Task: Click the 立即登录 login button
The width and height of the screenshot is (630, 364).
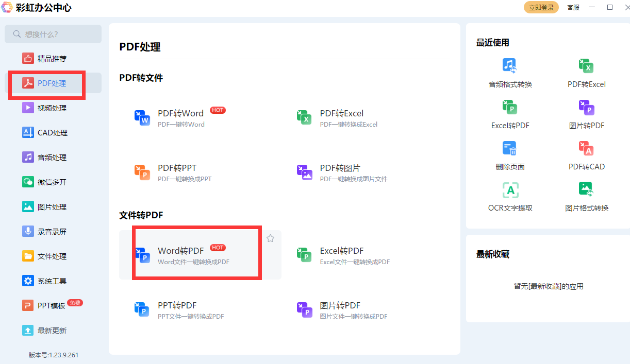Action: 541,7
